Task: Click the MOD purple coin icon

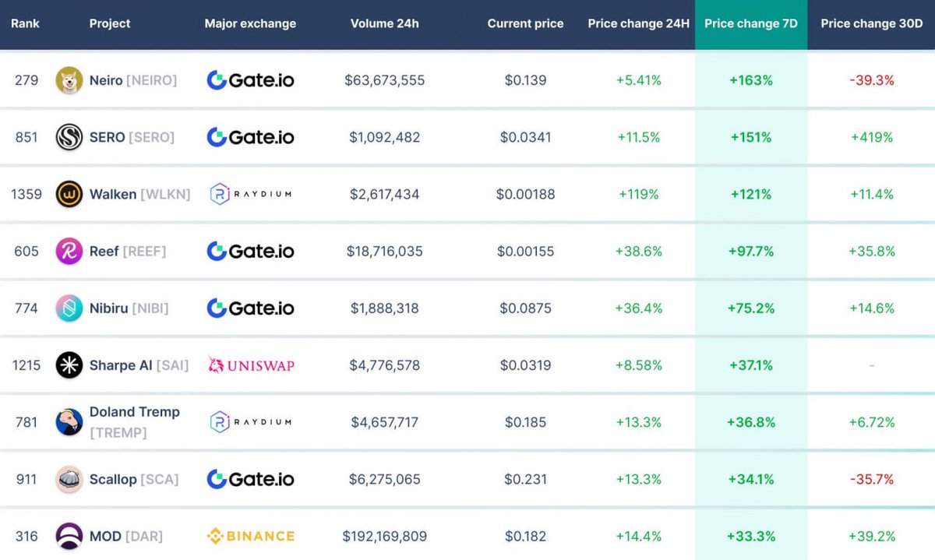Action: click(x=69, y=536)
